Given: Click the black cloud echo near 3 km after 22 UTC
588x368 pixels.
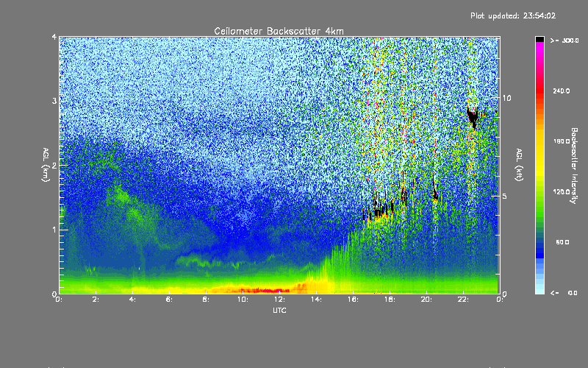Looking at the screenshot, I should pyautogui.click(x=473, y=117).
